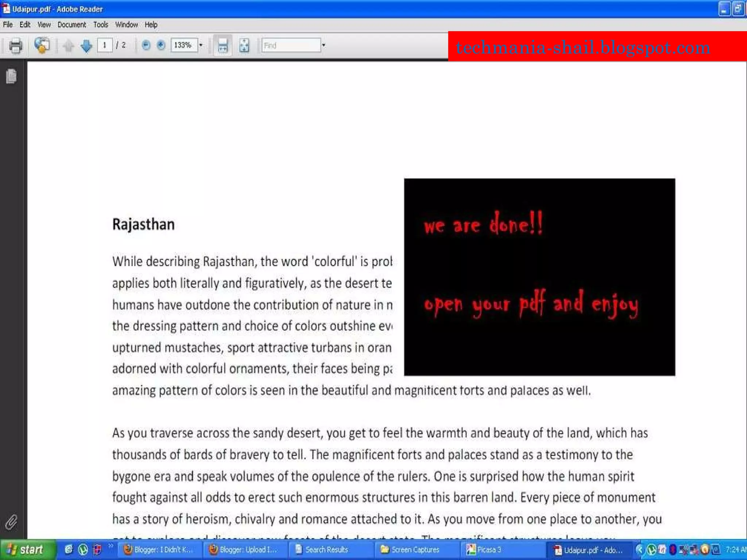Open the Tools menu
Viewport: 747px width, 560px height.
[x=100, y=25]
